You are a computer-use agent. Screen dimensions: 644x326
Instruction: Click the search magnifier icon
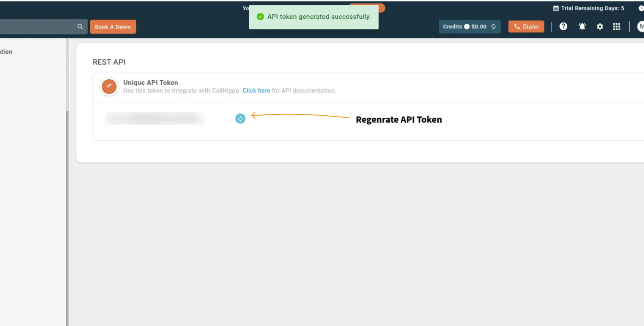tap(80, 27)
